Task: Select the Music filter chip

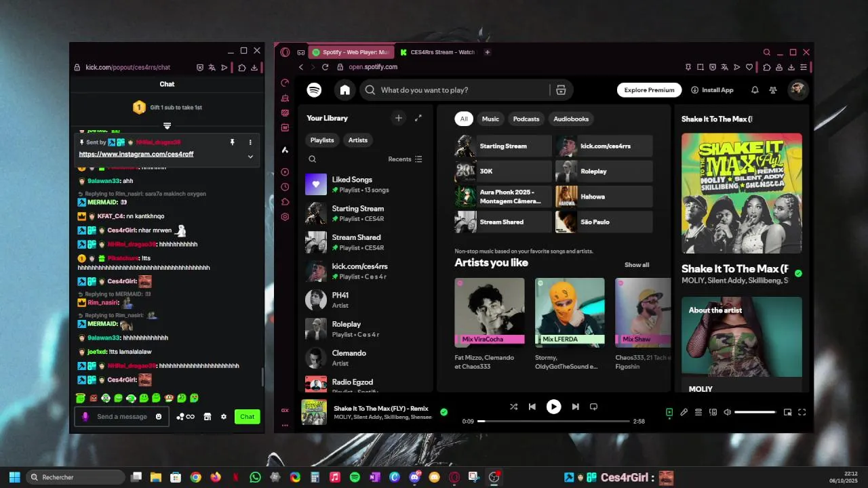Action: coord(490,119)
